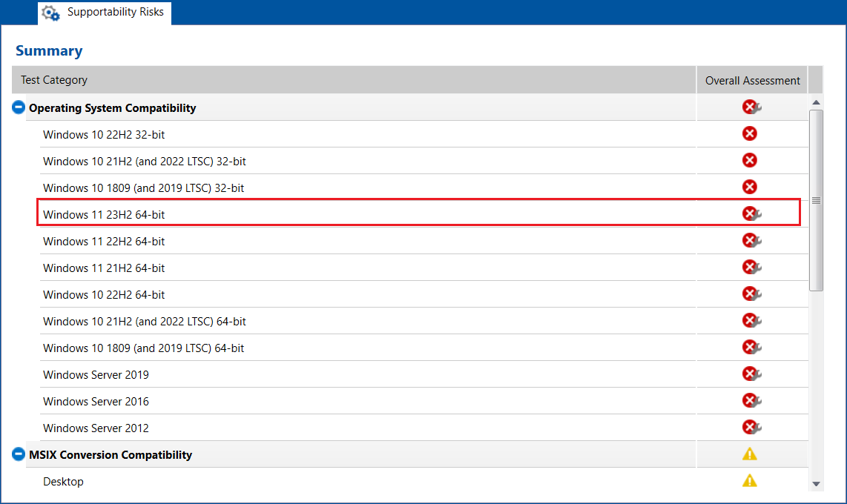
Task: Click the vertical scrollbar thumb
Action: [x=816, y=200]
